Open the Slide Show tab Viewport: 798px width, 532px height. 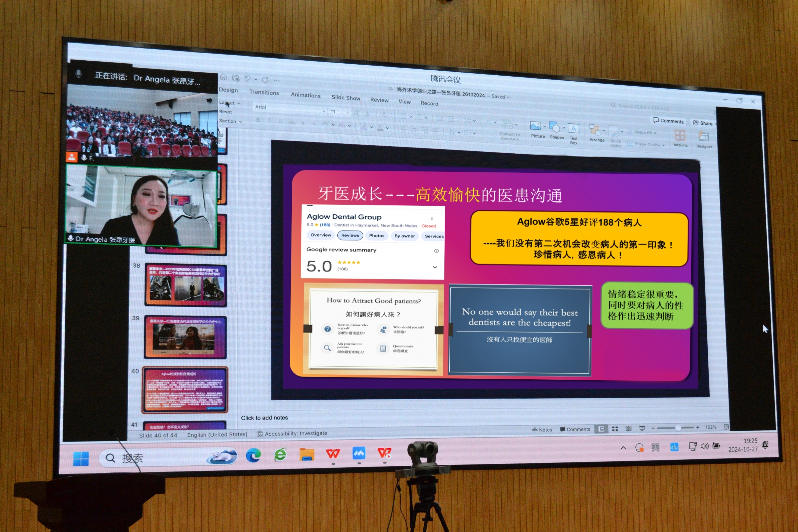(x=346, y=98)
